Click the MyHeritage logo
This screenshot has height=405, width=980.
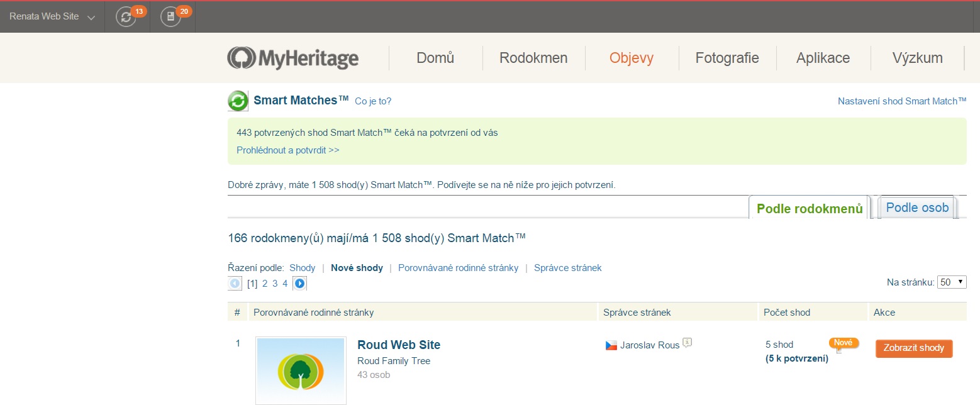pyautogui.click(x=292, y=58)
